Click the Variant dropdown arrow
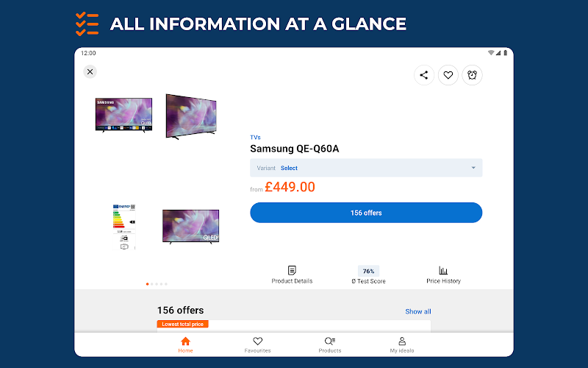 click(473, 168)
